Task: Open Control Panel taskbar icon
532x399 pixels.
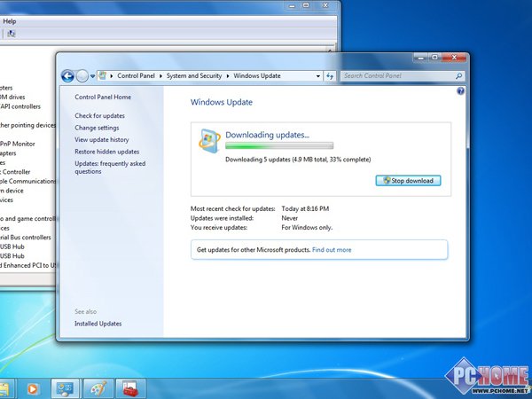Action: [x=65, y=389]
